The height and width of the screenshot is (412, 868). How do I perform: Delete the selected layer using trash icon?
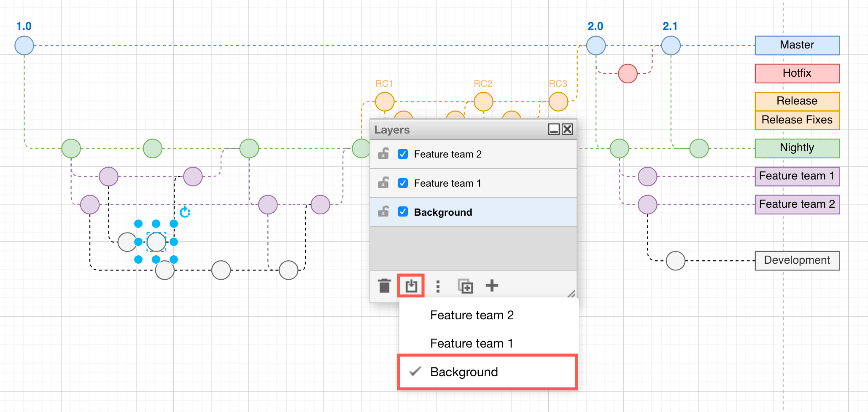point(384,286)
